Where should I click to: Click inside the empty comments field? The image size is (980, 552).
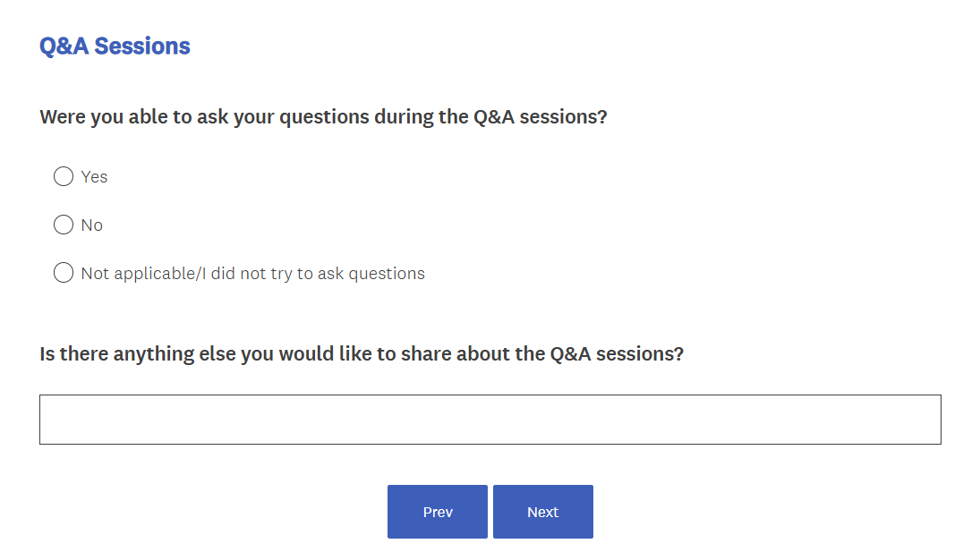point(490,420)
